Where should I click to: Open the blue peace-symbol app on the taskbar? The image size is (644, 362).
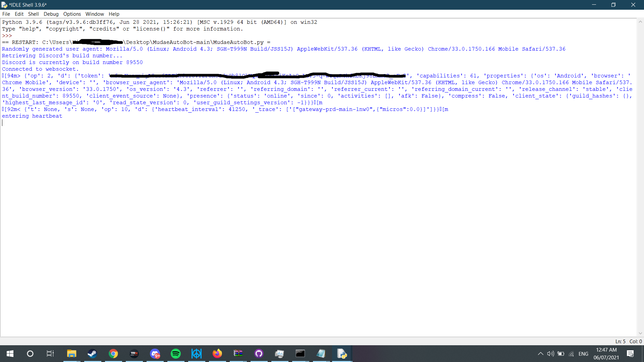pyautogui.click(x=197, y=354)
